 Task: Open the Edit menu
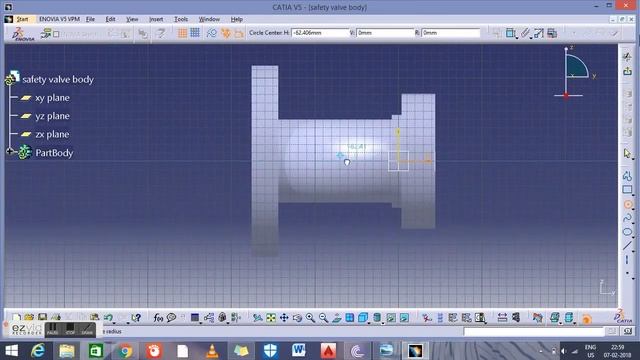coord(110,19)
